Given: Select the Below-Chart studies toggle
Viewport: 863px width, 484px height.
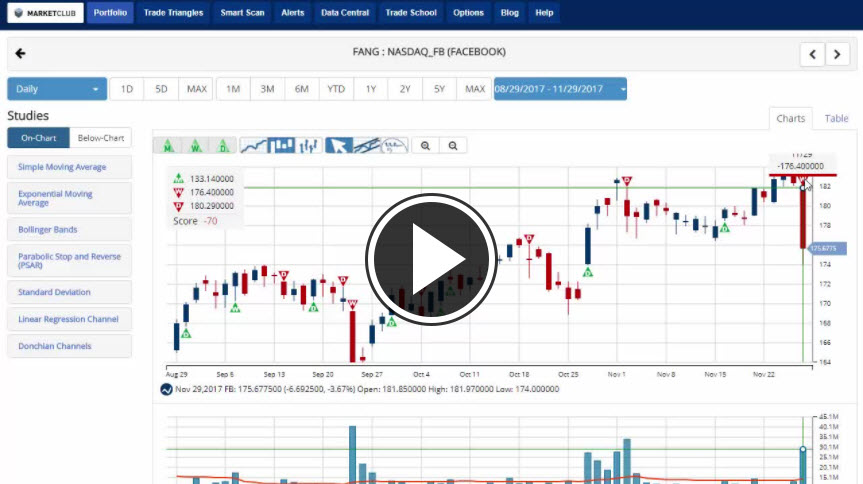Looking at the screenshot, I should coord(101,138).
